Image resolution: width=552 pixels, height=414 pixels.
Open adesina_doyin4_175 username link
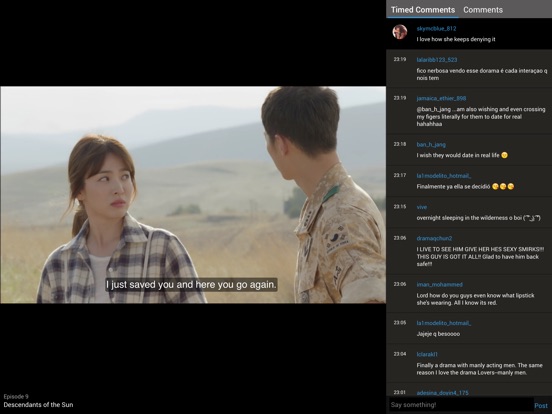442,393
